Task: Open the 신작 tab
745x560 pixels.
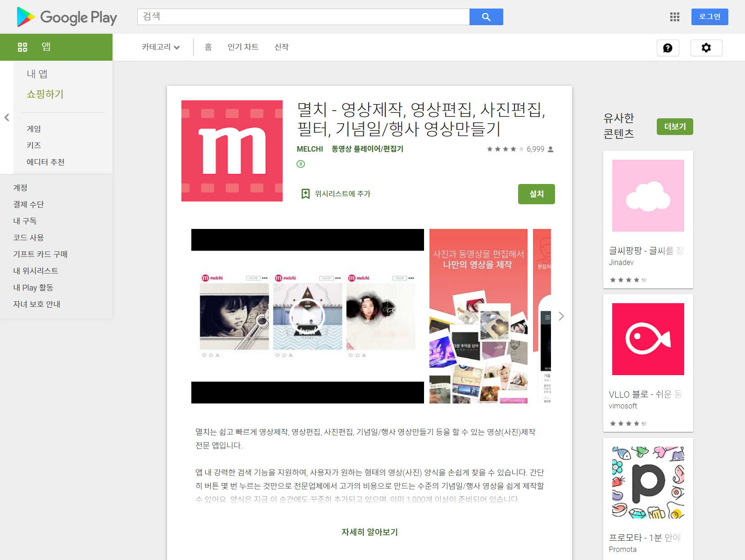Action: [x=281, y=47]
